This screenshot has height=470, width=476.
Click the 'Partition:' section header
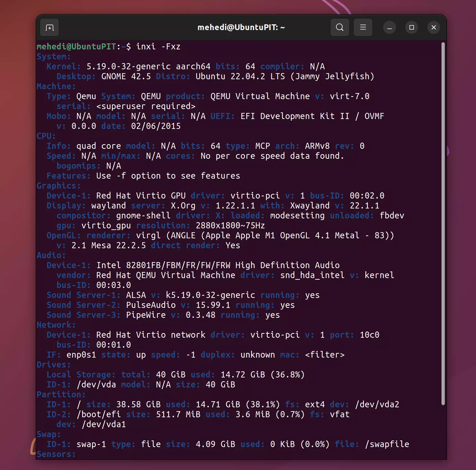pyautogui.click(x=61, y=394)
